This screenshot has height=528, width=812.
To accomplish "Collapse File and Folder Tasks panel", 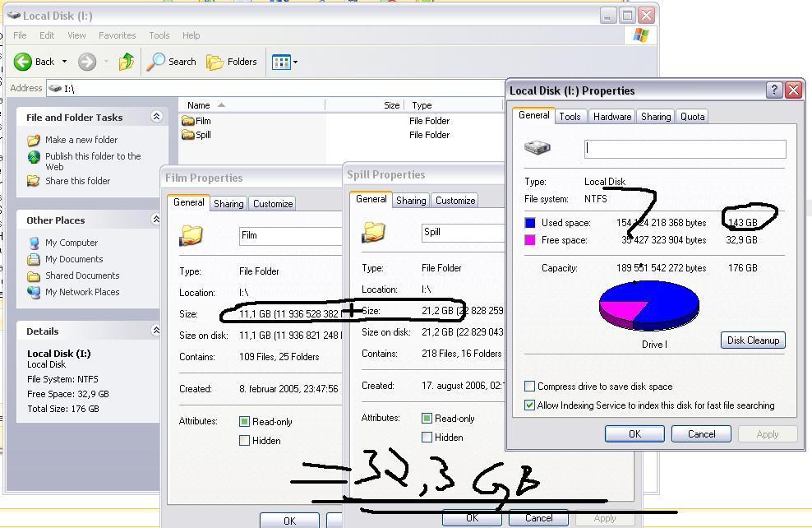I will [156, 117].
